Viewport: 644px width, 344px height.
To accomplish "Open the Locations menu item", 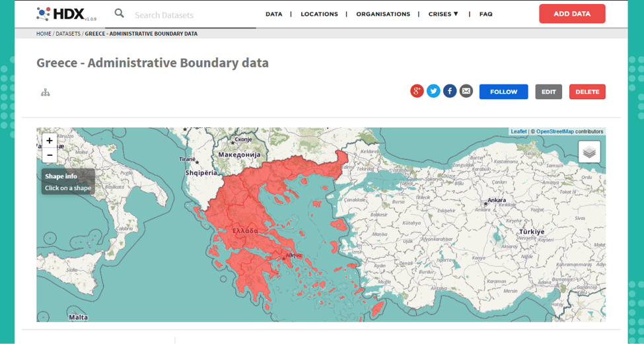I will click(x=319, y=14).
